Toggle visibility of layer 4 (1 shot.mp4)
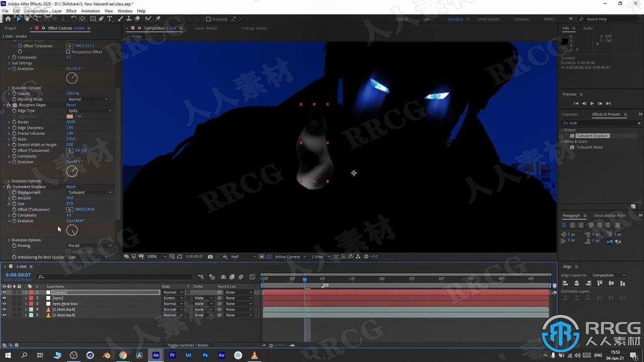 click(x=4, y=310)
